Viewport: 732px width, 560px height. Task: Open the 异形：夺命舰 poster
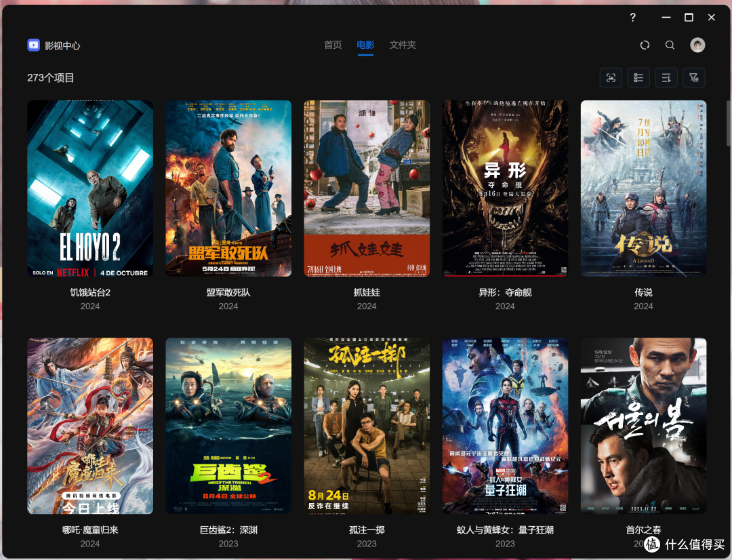click(x=505, y=188)
